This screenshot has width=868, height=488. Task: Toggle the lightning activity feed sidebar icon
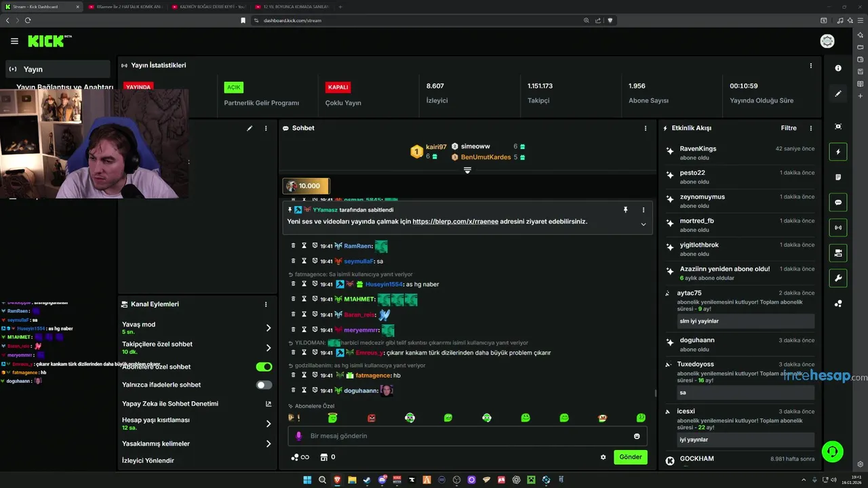(838, 152)
